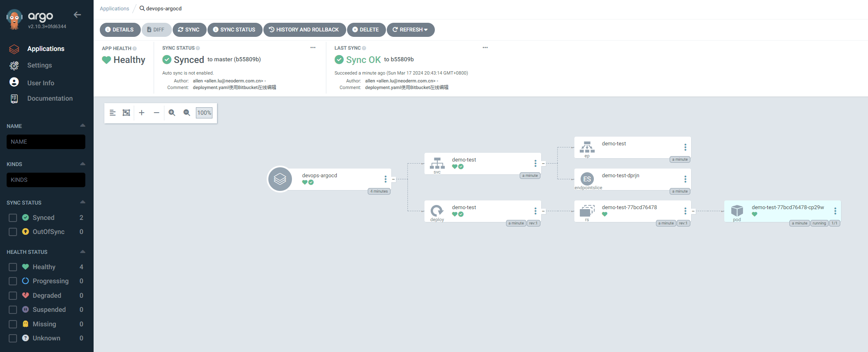Screen dimensions: 868x352
Task: Focus the NAME filter input field
Action: pyautogui.click(x=46, y=142)
